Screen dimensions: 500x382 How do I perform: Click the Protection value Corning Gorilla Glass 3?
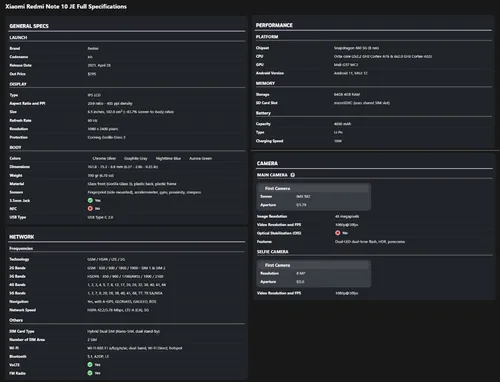point(106,137)
